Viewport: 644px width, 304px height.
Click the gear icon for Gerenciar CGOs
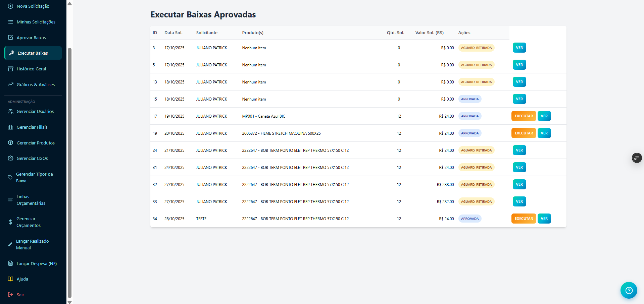point(10,159)
